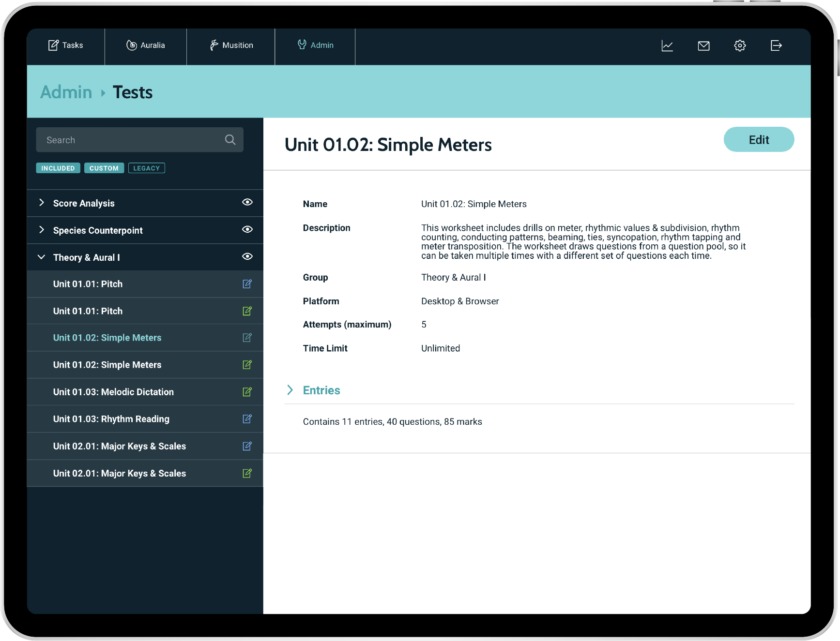Toggle visibility of Species Counterpoint group
The image size is (840, 641).
click(247, 230)
